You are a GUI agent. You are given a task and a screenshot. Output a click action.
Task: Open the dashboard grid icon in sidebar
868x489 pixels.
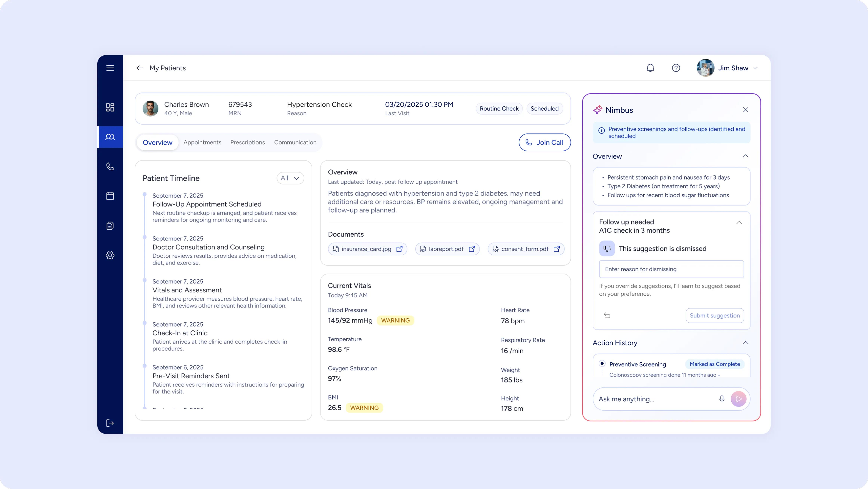(x=110, y=107)
